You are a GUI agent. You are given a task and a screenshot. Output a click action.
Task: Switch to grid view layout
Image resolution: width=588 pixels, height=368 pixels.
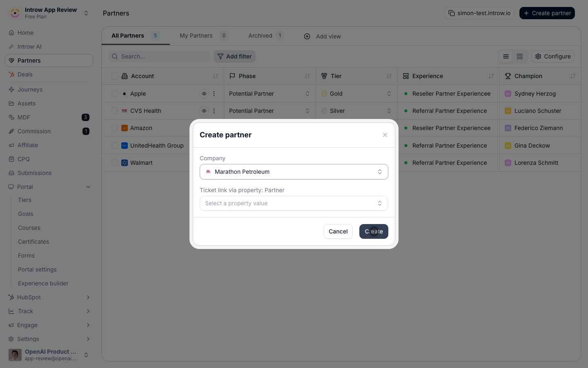pos(520,56)
